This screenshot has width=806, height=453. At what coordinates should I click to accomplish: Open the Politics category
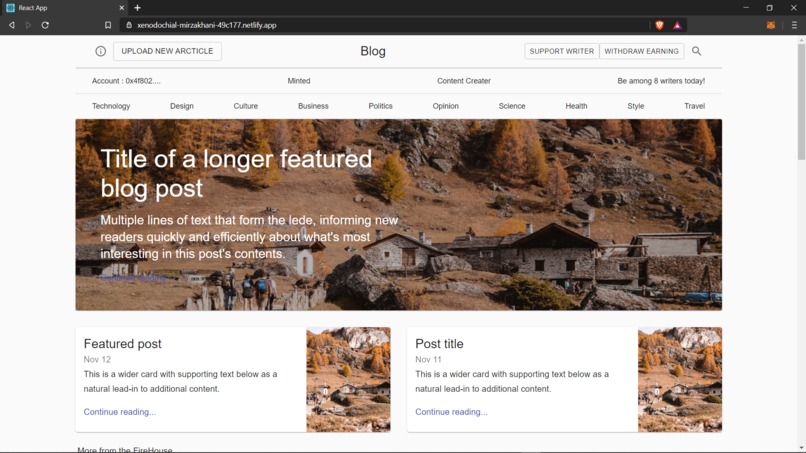pos(380,106)
